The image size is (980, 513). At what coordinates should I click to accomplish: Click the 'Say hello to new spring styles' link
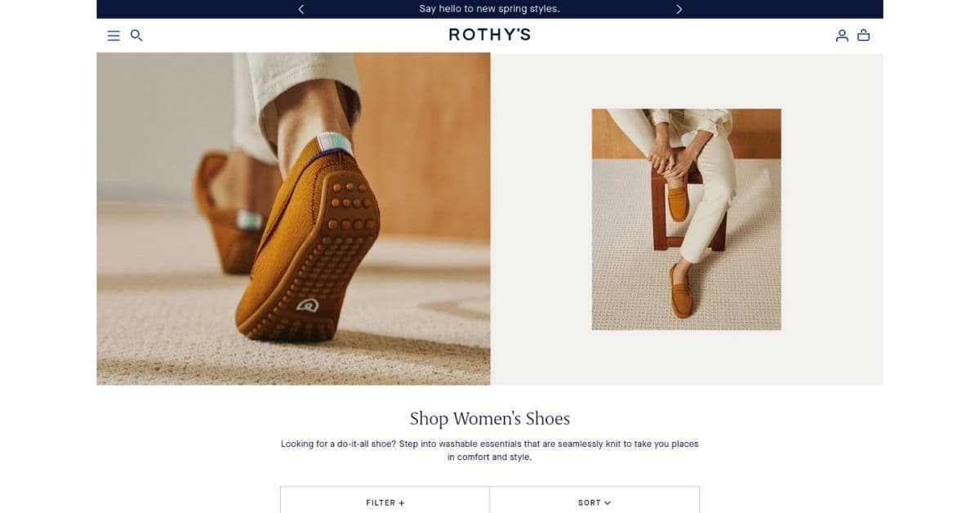489,9
